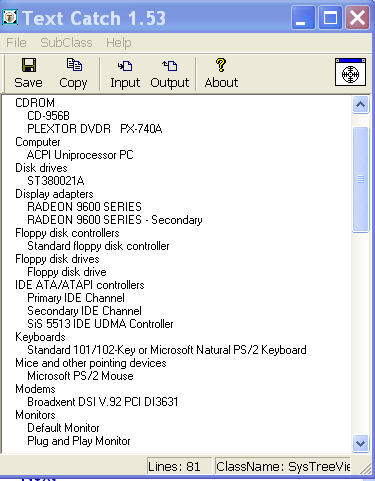
Task: Click the Display adapters category line
Action: [54, 194]
